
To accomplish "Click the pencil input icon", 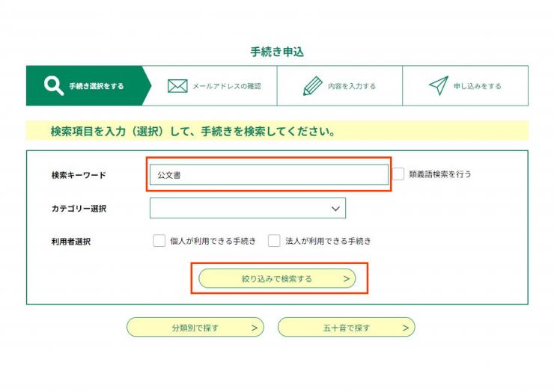I will pyautogui.click(x=313, y=86).
